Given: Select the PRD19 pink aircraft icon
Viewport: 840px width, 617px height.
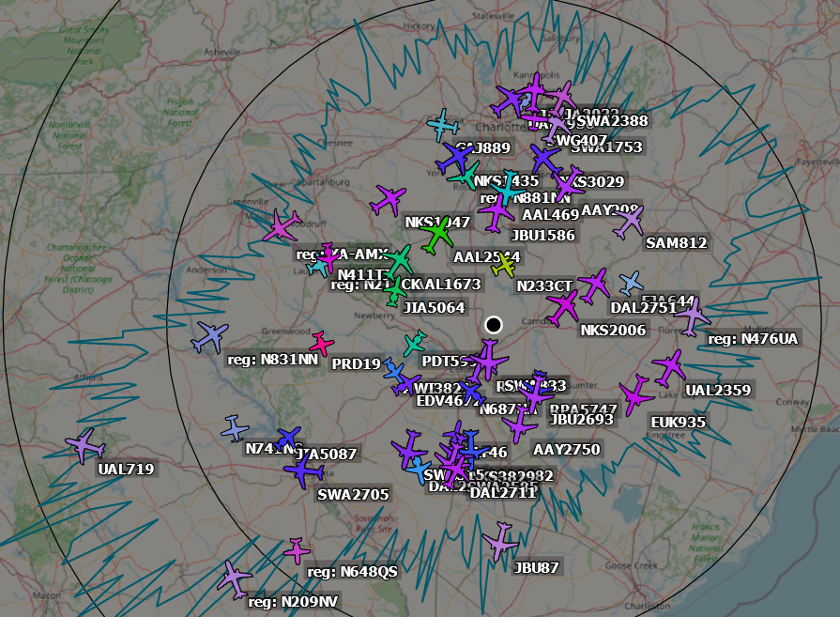Looking at the screenshot, I should pyautogui.click(x=322, y=344).
